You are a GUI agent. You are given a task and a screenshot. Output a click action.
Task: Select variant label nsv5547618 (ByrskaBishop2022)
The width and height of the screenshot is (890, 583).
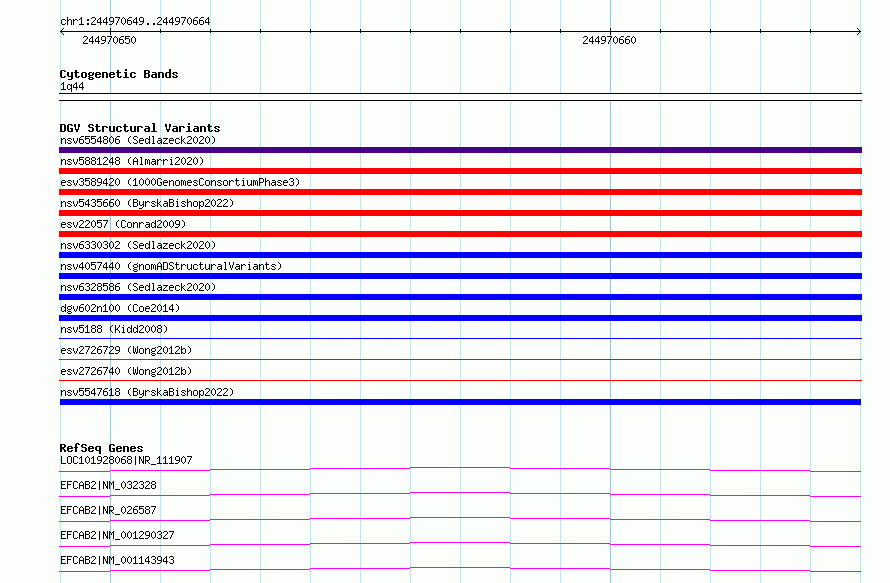pyautogui.click(x=147, y=392)
